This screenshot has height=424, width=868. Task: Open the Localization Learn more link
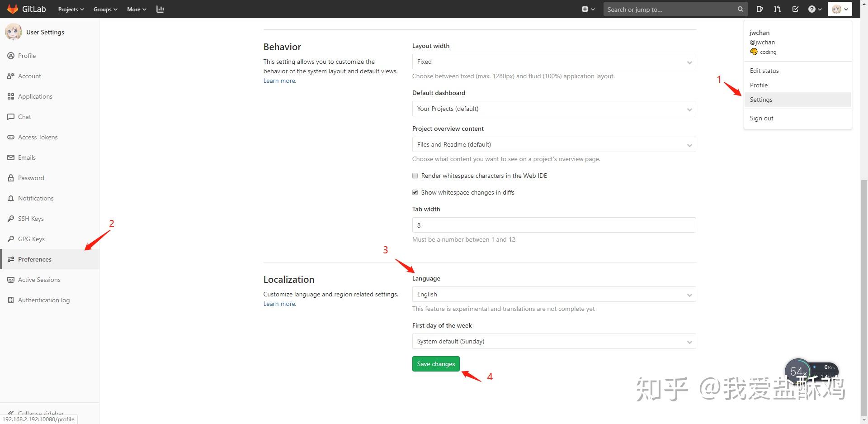tap(278, 303)
